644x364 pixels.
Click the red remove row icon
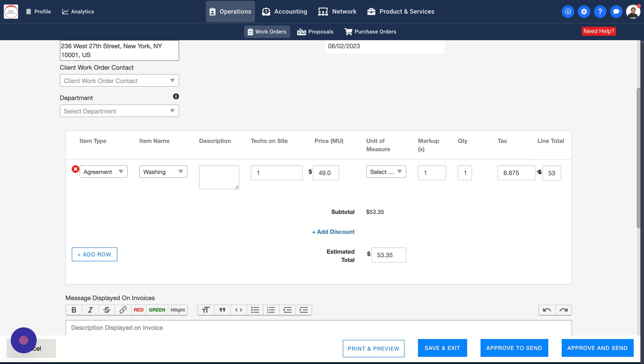point(75,169)
